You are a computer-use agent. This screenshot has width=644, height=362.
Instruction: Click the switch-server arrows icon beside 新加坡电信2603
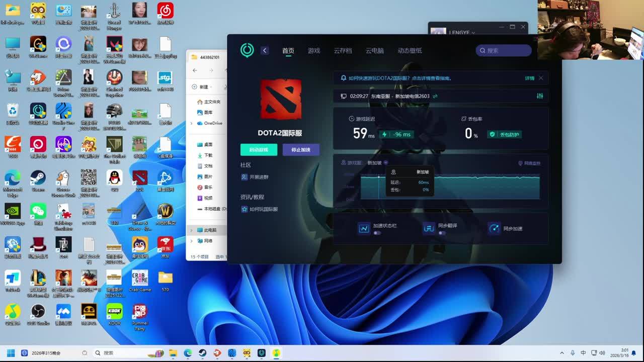[x=435, y=96]
